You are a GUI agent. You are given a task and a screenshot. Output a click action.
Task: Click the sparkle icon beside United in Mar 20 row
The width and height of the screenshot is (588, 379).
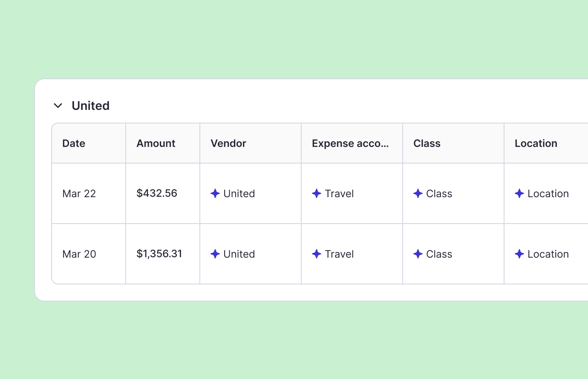tap(215, 254)
